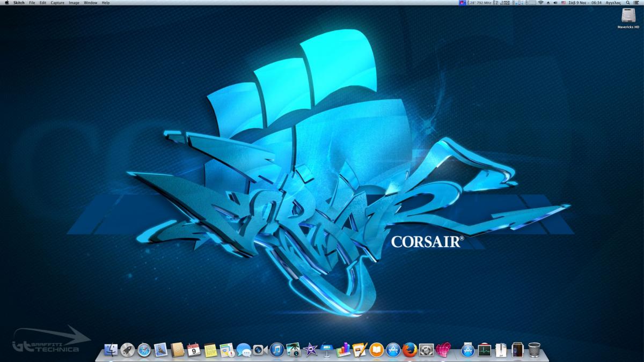Open the Help menu
This screenshot has height=362, width=644.
[x=106, y=3]
